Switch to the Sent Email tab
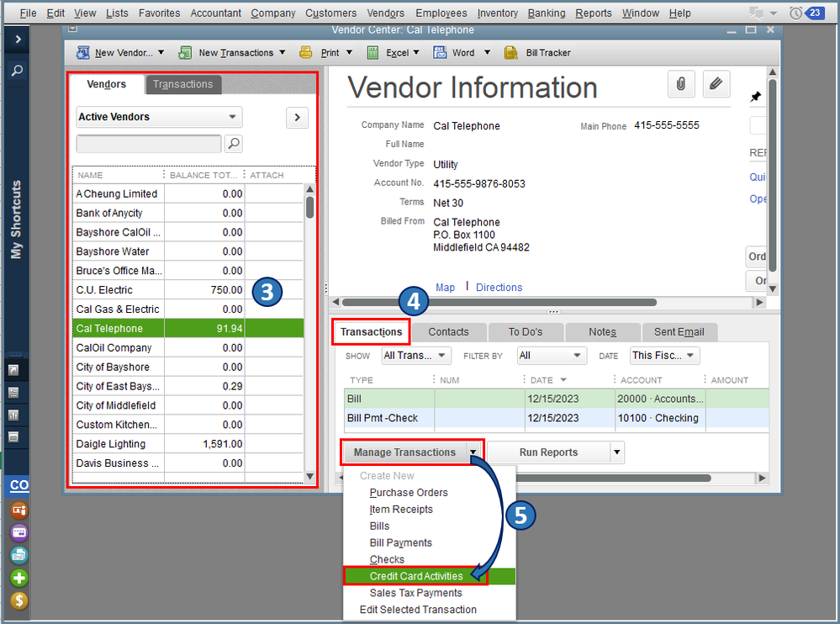 [x=679, y=332]
